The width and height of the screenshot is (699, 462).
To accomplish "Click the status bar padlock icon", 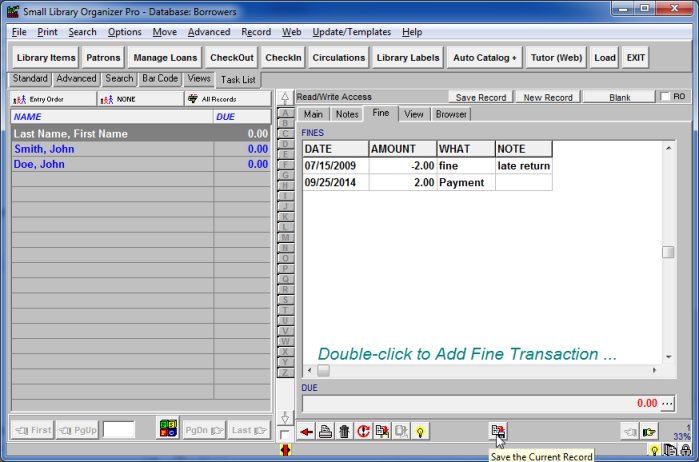I will pyautogui.click(x=686, y=450).
